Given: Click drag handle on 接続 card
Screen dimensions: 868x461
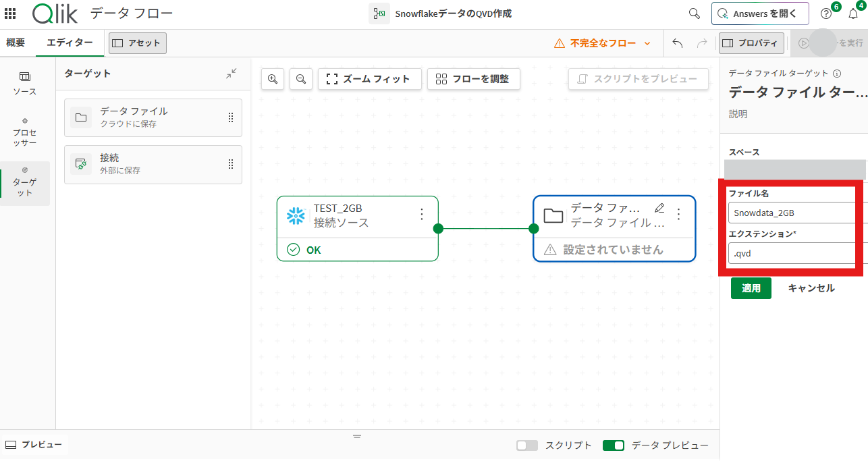Looking at the screenshot, I should click(231, 164).
